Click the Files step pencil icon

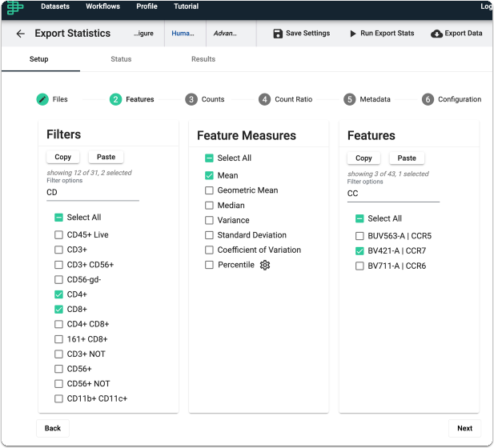tap(42, 99)
